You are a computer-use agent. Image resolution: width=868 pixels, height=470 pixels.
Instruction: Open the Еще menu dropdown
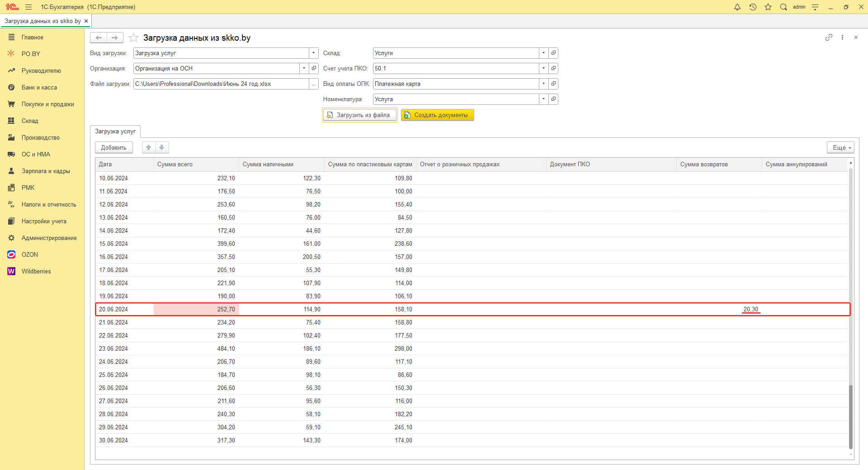point(840,147)
